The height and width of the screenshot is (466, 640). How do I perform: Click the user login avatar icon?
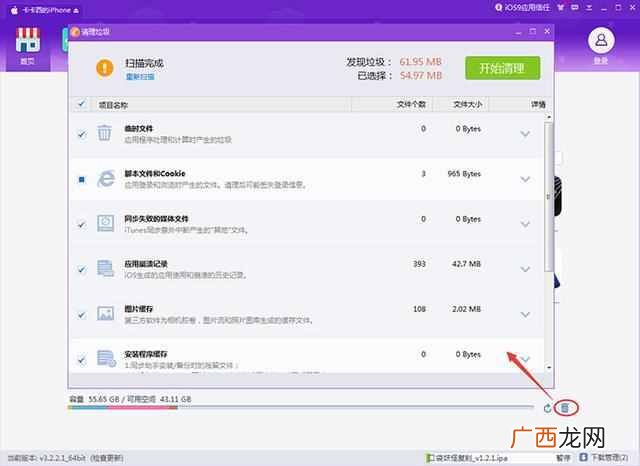601,41
